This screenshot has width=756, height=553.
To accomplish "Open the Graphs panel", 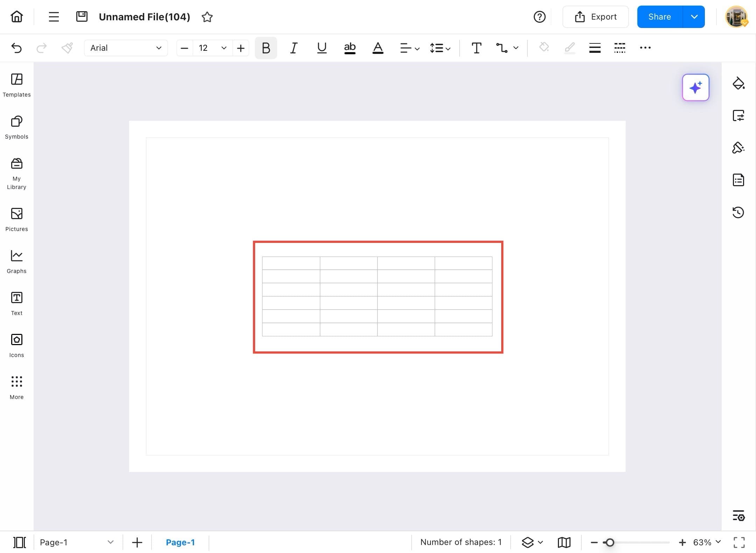I will (x=16, y=261).
